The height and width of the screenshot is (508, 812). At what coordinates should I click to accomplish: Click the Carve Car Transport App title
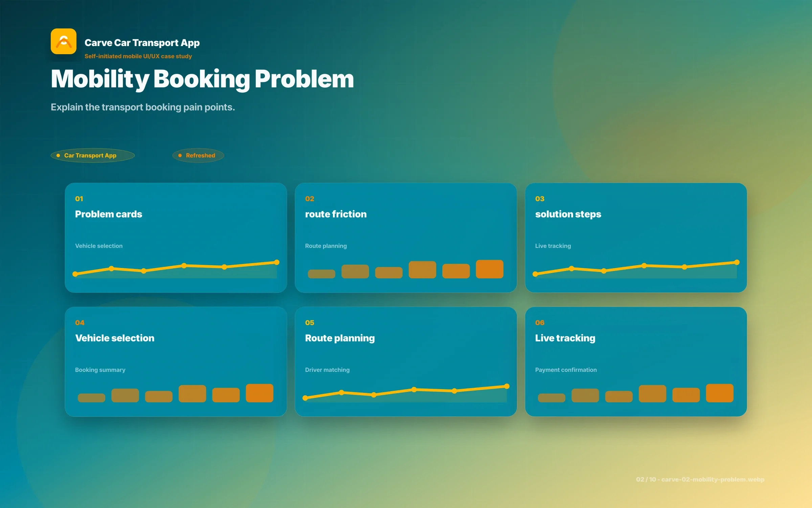point(142,43)
